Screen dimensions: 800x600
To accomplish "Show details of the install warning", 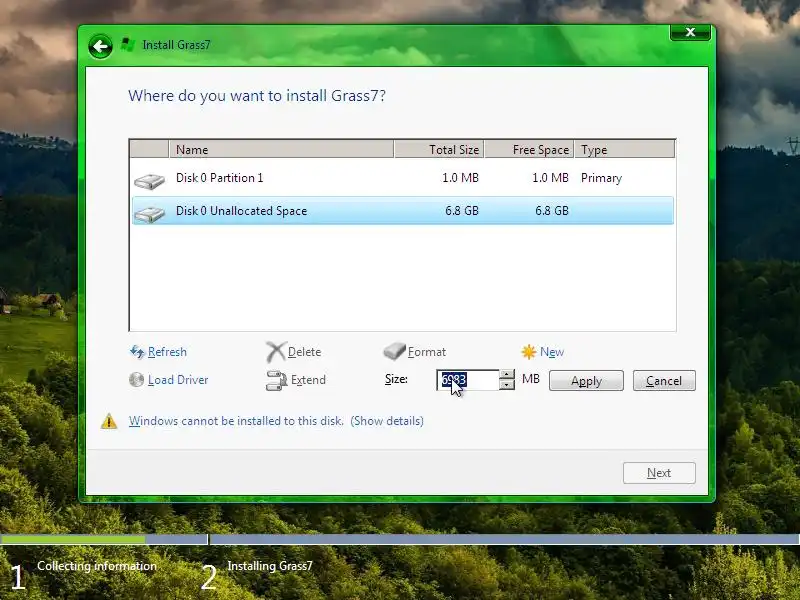I will point(387,421).
